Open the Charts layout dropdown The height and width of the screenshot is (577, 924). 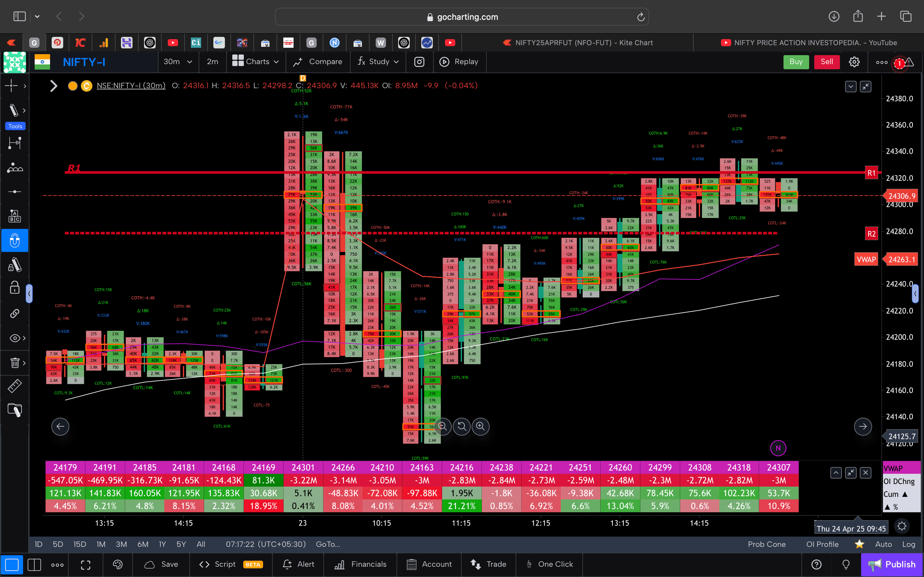[256, 62]
